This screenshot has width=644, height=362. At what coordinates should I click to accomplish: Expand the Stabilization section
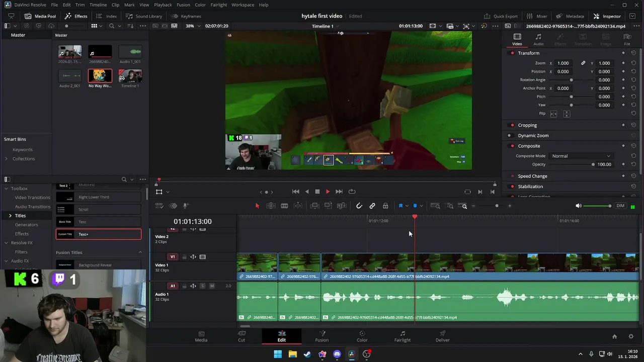530,187
